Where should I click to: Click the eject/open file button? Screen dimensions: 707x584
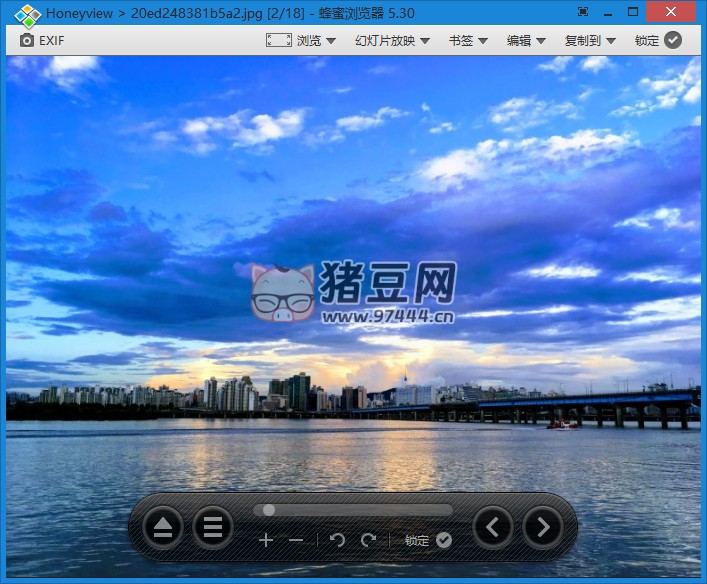[x=162, y=527]
